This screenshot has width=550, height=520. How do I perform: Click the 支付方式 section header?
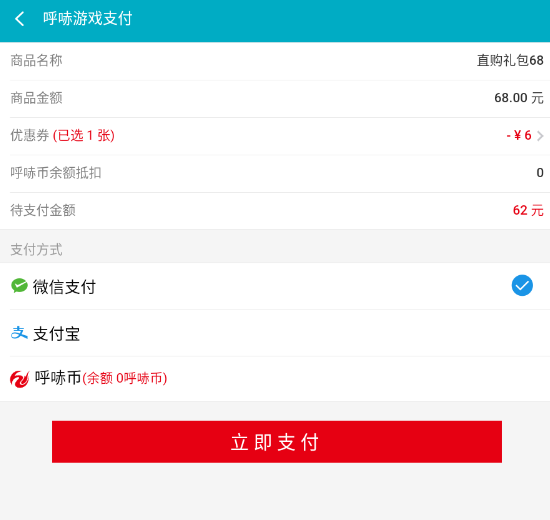[x=36, y=249]
